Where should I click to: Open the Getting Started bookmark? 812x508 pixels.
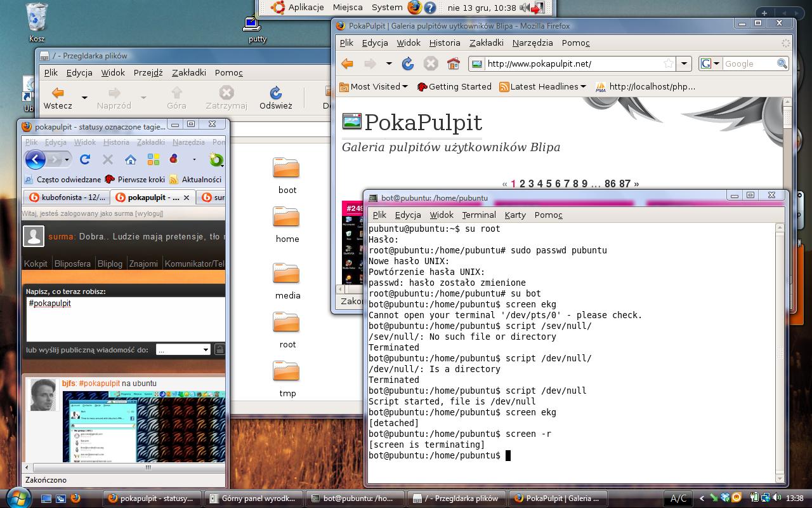454,86
